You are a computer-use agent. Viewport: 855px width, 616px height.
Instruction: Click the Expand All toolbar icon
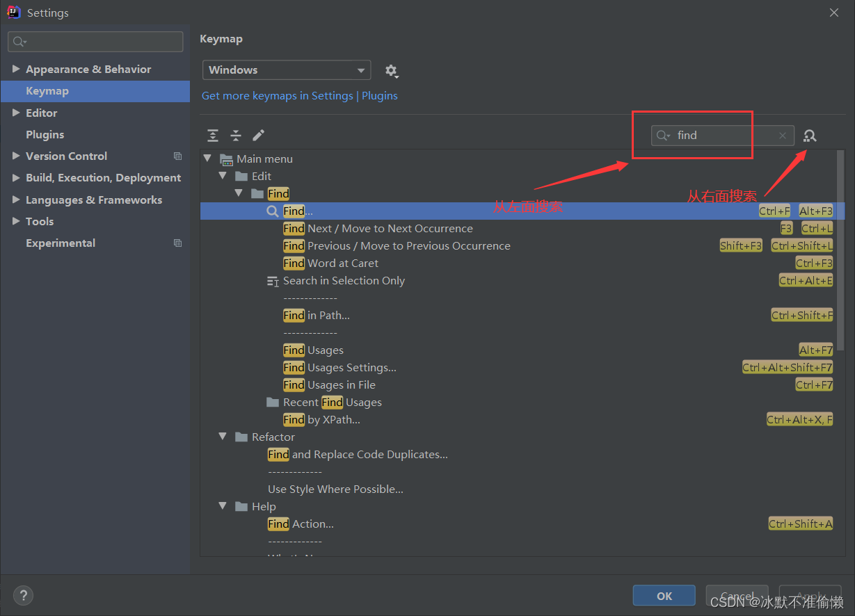coord(213,136)
